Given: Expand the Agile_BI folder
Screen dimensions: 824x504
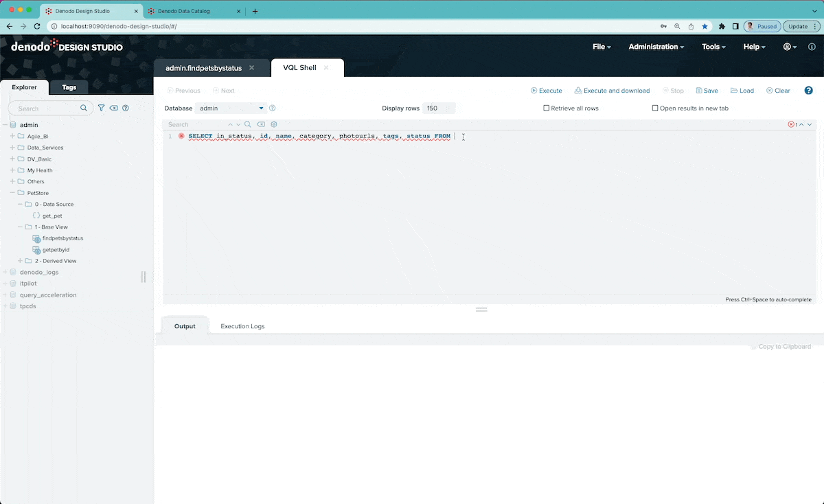Looking at the screenshot, I should point(12,136).
